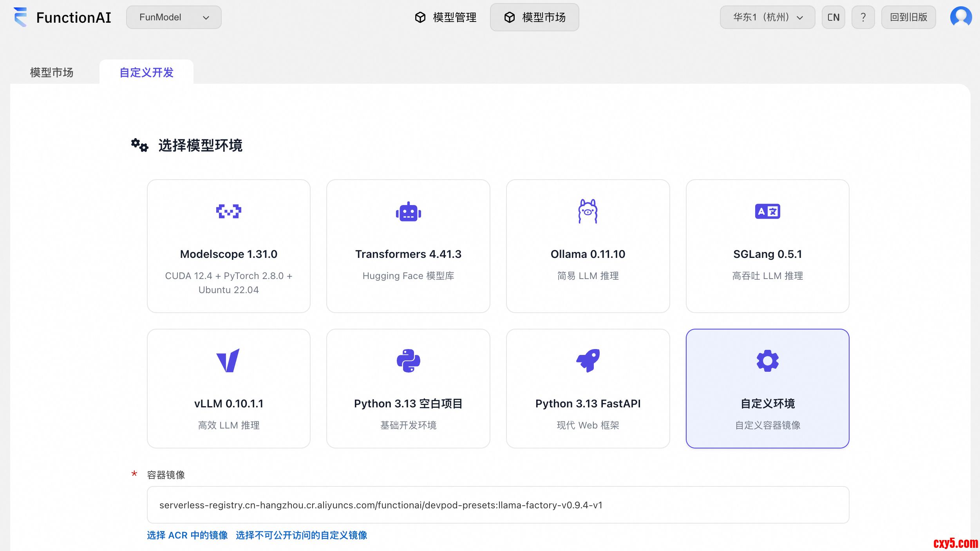Click the Transformers robot icon
This screenshot has width=980, height=551.
[x=408, y=212]
